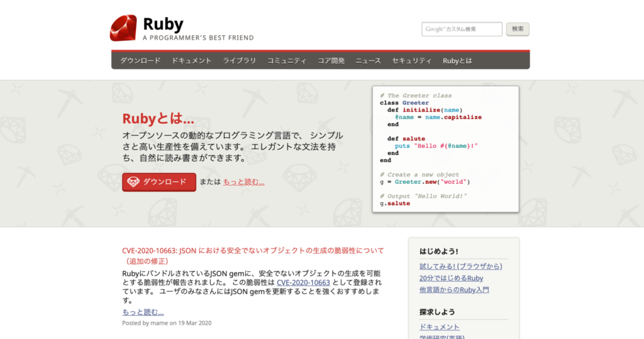
Task: Click the A PROGRAMMER'S BEST FRIEND tagline
Action: coord(198,38)
